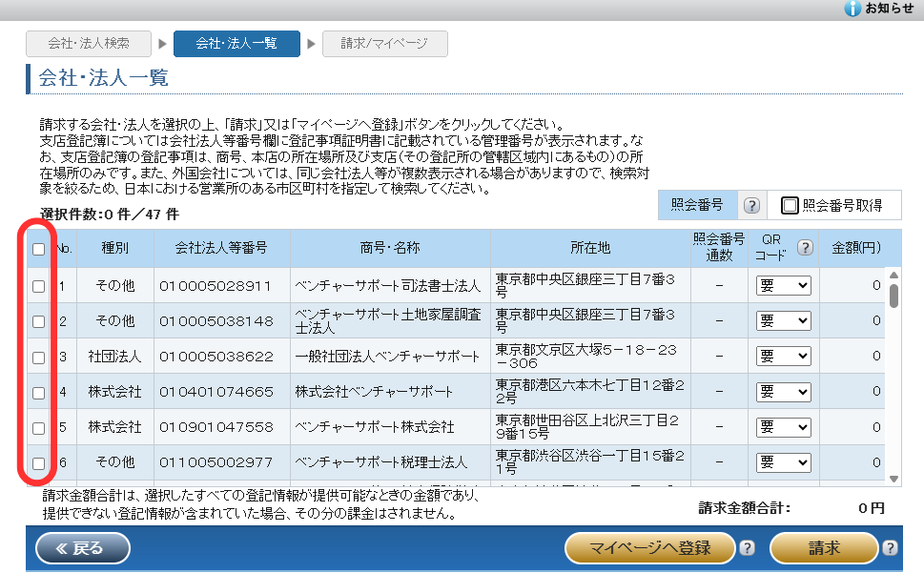
Task: Open QR code dropdown for row 1
Action: click(x=783, y=285)
